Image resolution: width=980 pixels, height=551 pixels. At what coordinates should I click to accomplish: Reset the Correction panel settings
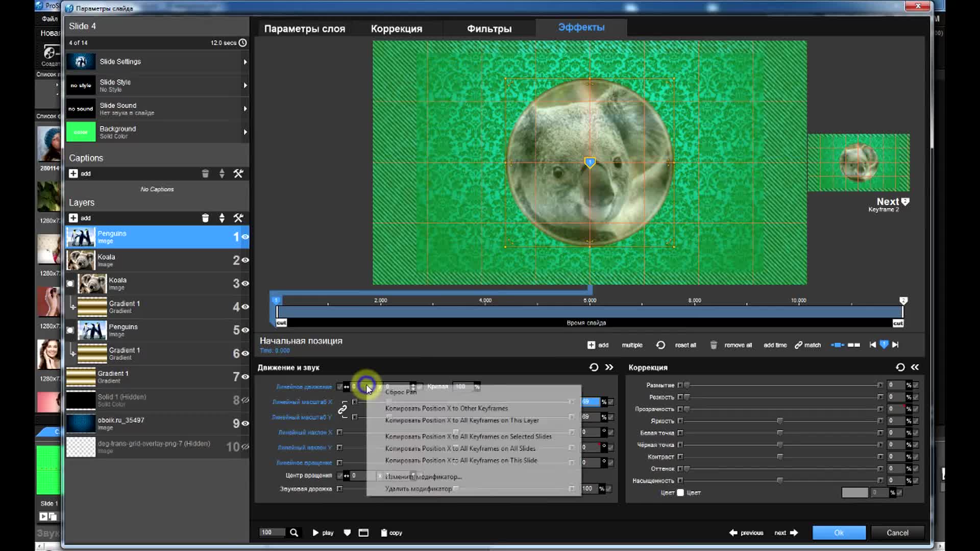coord(900,367)
